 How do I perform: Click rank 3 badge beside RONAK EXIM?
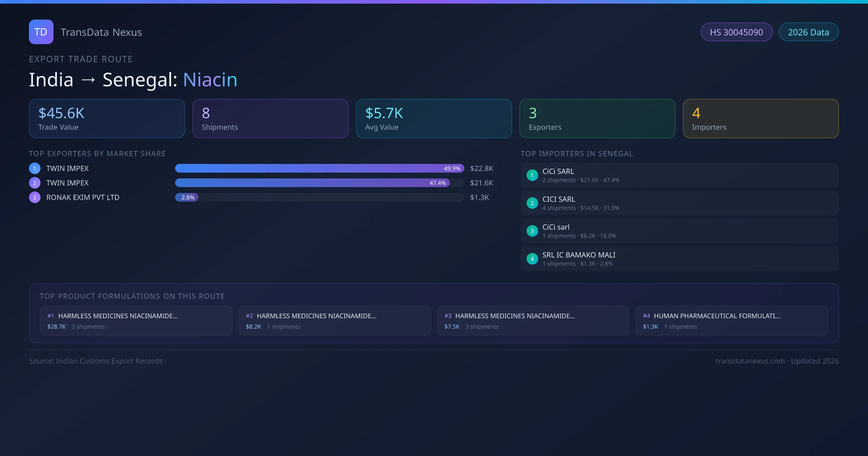tap(35, 197)
